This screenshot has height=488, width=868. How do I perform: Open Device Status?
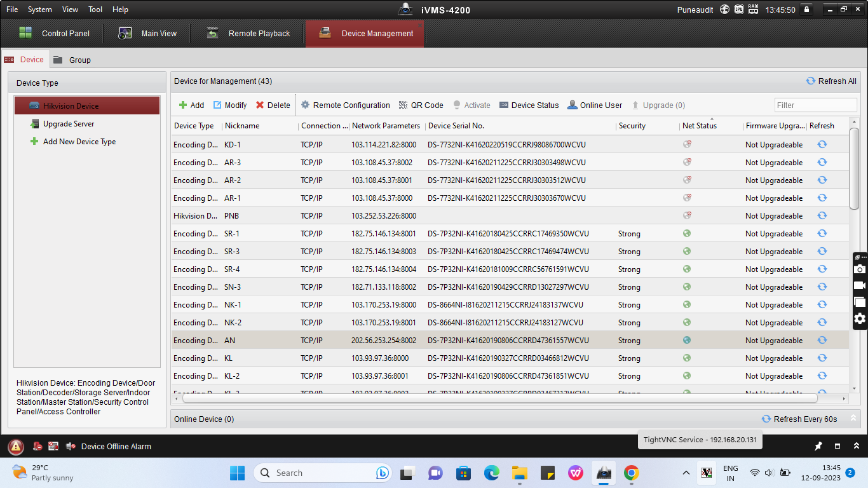click(x=529, y=105)
